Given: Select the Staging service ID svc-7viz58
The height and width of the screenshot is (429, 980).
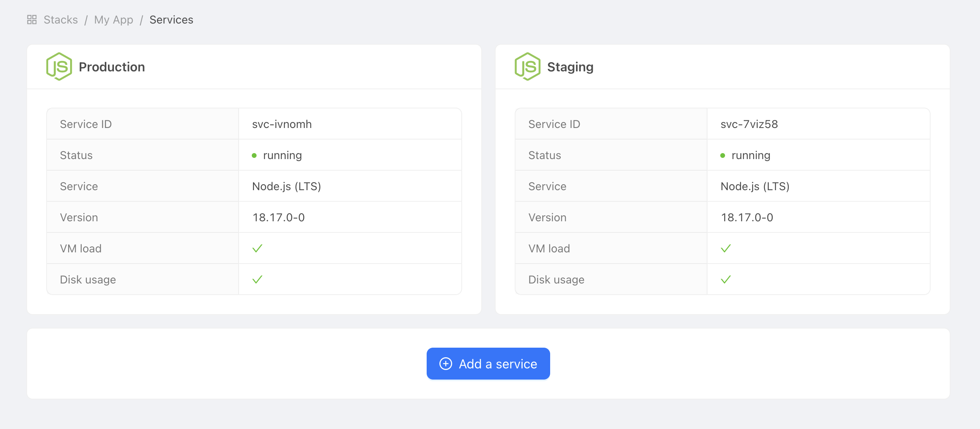Looking at the screenshot, I should (x=749, y=124).
